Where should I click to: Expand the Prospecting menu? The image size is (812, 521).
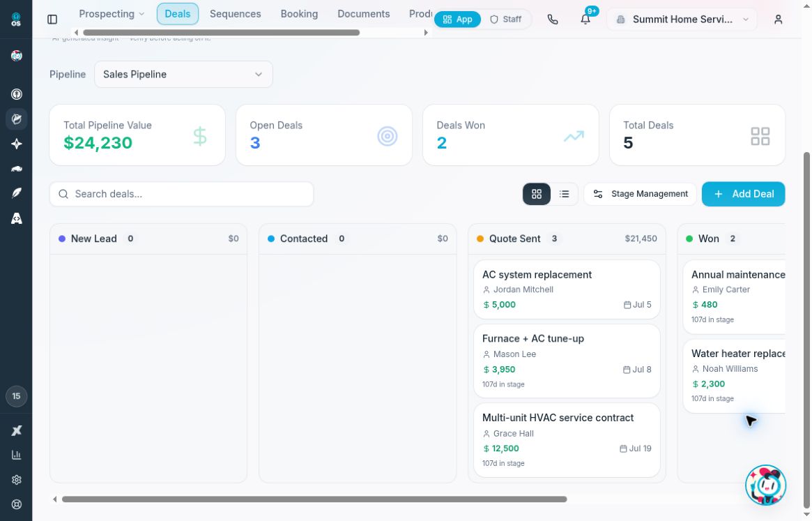click(x=112, y=14)
